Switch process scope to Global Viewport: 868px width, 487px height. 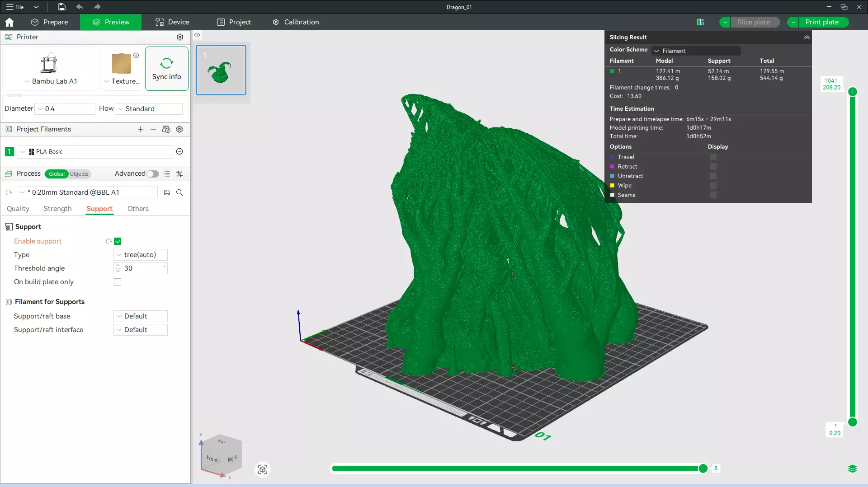pyautogui.click(x=57, y=174)
